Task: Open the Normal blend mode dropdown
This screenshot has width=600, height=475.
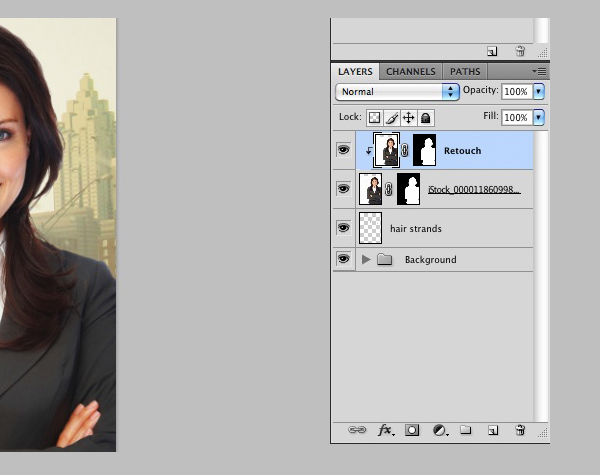Action: 397,91
